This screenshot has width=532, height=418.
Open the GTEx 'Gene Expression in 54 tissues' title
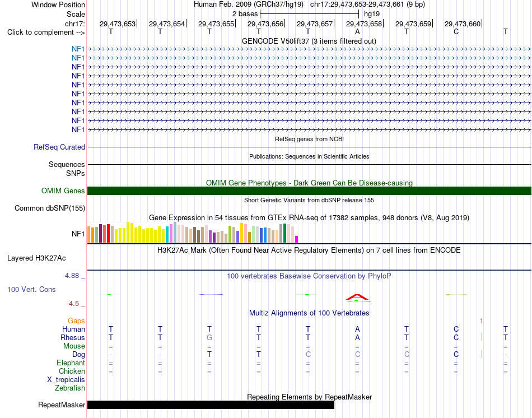[x=309, y=217]
